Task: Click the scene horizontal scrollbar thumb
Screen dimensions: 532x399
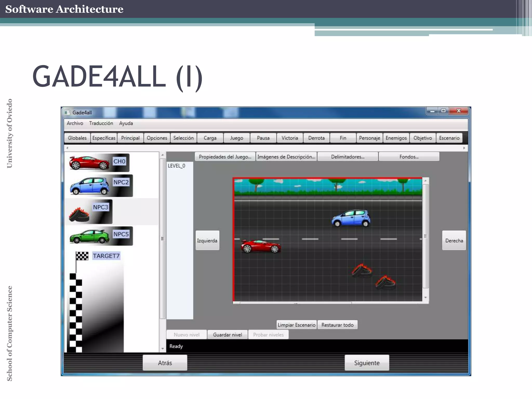Action: tap(296, 303)
